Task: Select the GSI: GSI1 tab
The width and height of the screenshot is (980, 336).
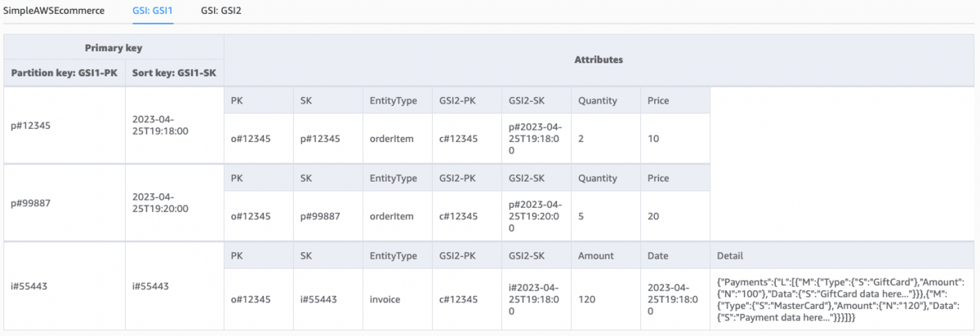Action: (x=154, y=11)
